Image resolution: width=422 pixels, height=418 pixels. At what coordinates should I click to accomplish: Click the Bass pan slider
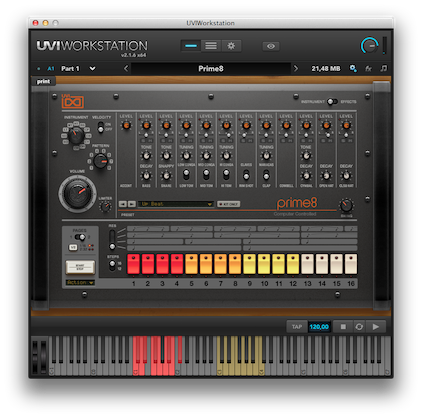tap(146, 135)
